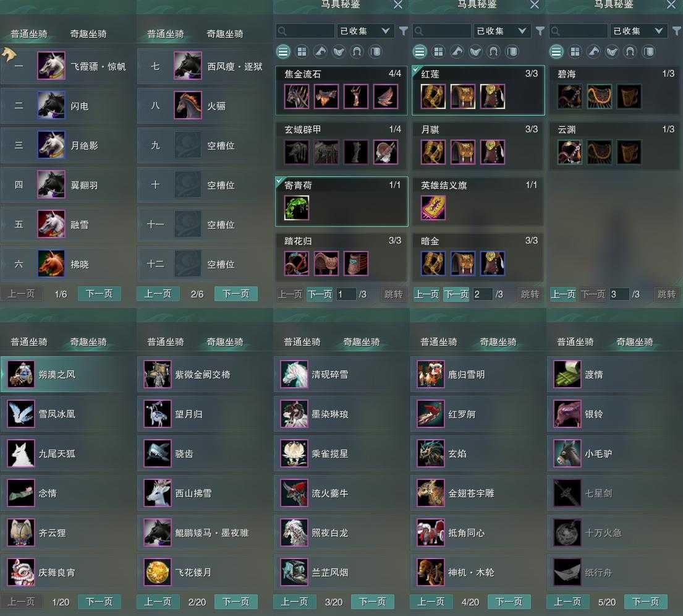Screen dimensions: 683x616
Task: Open 已收集 dropdown above 碧海 set
Action: coord(638,31)
